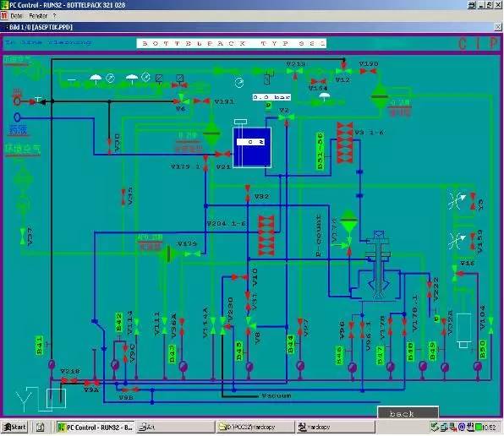Click the B51-56 sensor label
Image resolution: width=504 pixels, height=436 pixels.
[x=320, y=151]
